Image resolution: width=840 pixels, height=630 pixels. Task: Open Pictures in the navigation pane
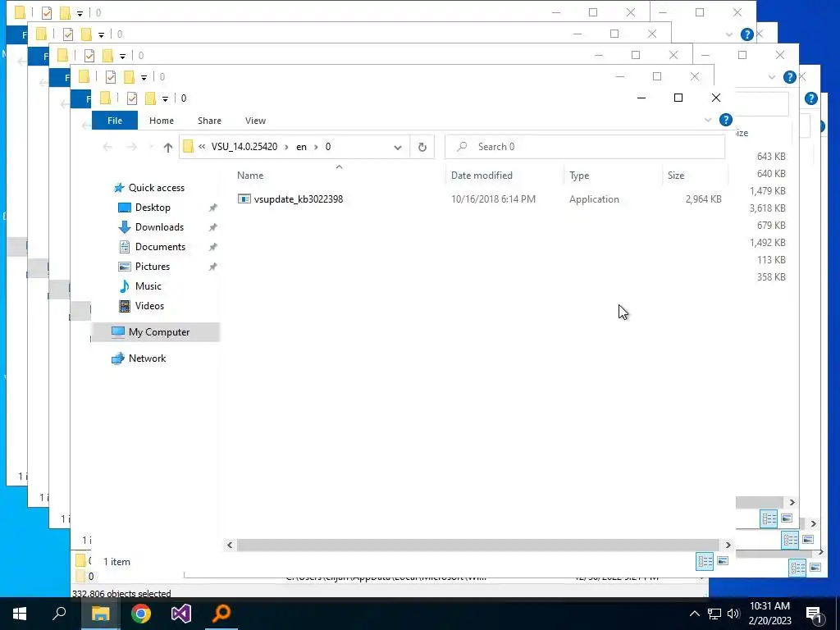(152, 267)
